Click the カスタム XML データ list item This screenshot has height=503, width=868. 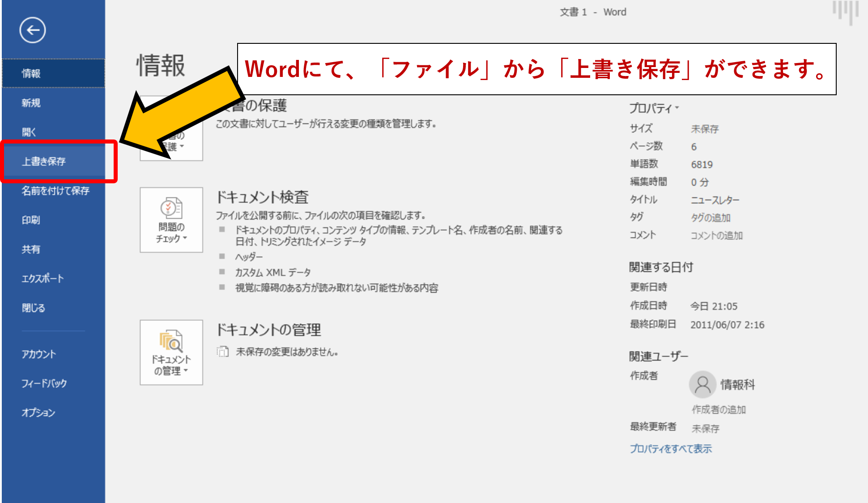(272, 272)
